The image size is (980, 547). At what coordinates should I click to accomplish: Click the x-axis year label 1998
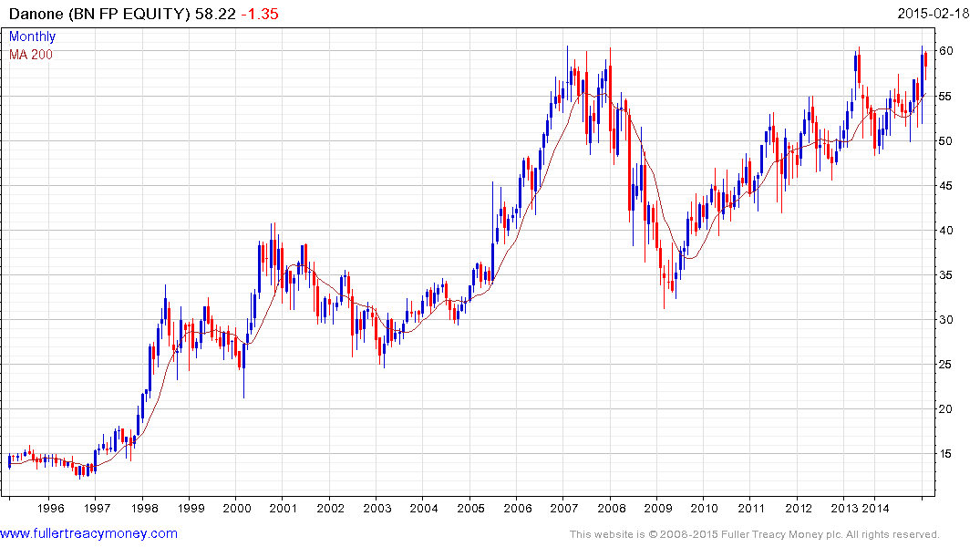[x=144, y=508]
